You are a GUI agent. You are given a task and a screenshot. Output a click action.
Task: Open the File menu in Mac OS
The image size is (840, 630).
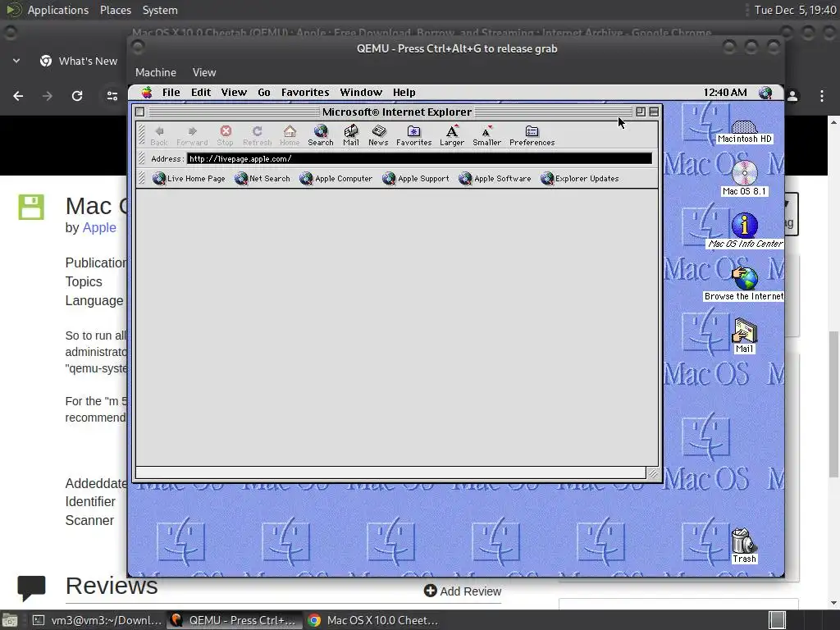(171, 93)
